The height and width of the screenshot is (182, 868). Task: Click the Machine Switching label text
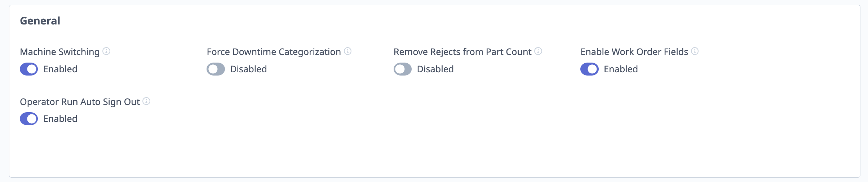point(60,52)
